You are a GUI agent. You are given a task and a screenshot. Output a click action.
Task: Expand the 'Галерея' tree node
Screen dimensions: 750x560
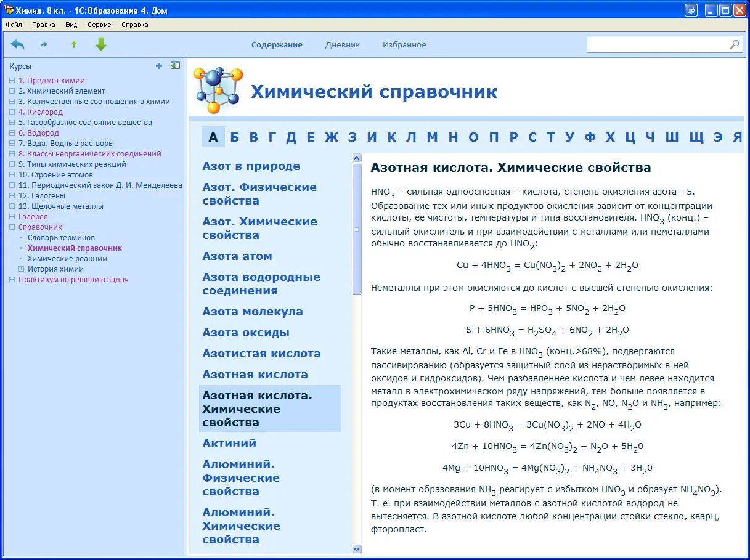pyautogui.click(x=12, y=217)
